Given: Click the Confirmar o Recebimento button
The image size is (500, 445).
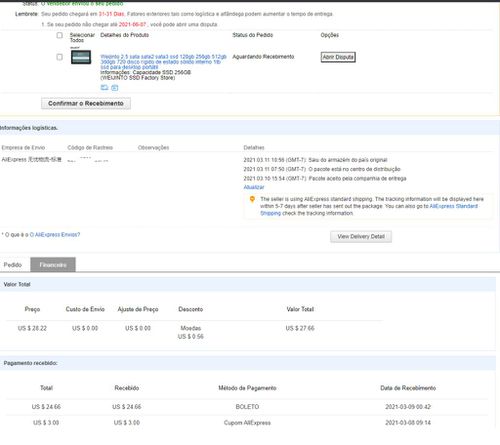Looking at the screenshot, I should 86,103.
